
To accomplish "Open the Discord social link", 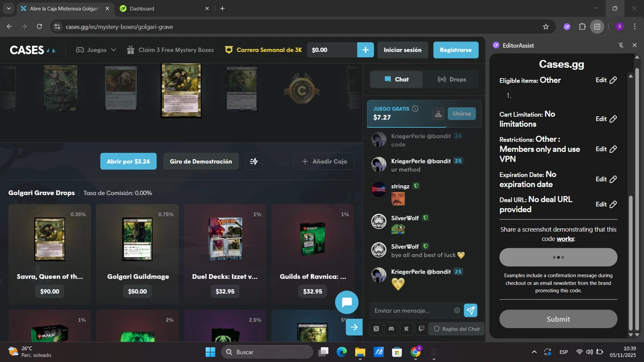I will (391, 329).
